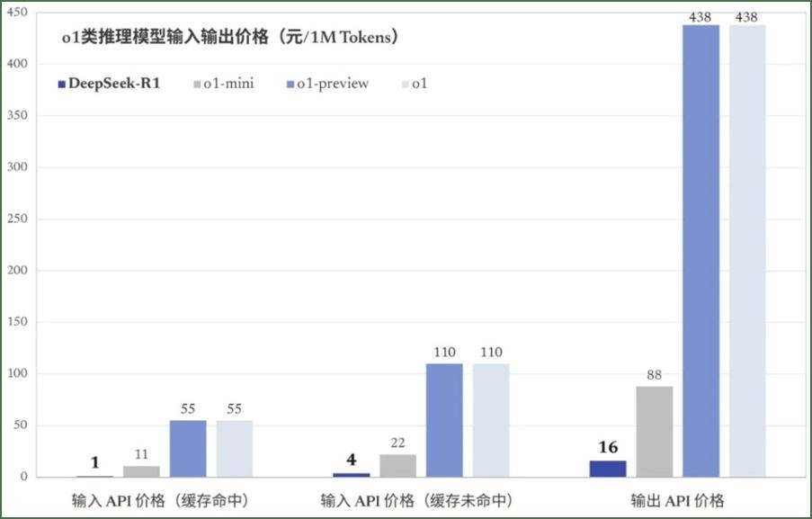Select the dark blue DeepSeek-R1 bar valued 4
Viewport: 812px width, 519px height.
click(x=352, y=475)
